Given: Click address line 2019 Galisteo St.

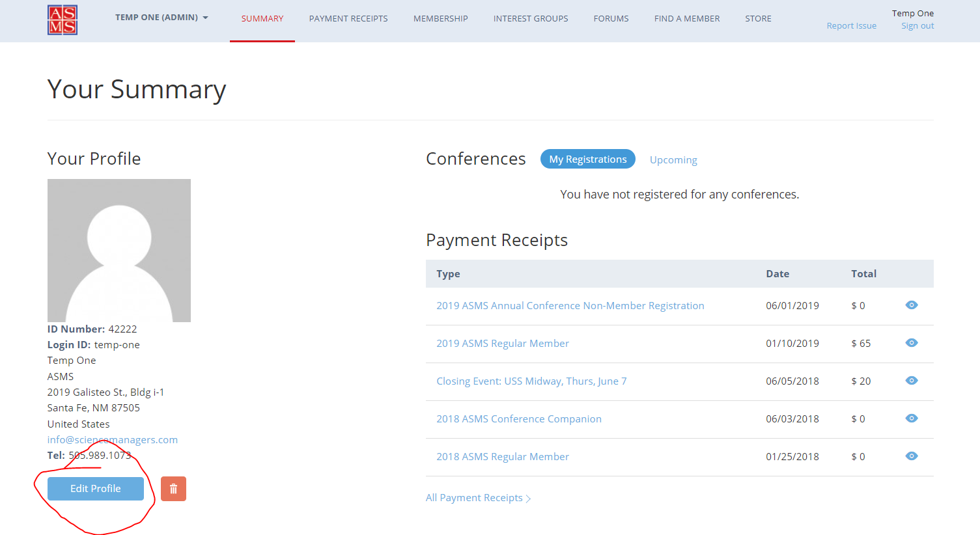Looking at the screenshot, I should 106,392.
